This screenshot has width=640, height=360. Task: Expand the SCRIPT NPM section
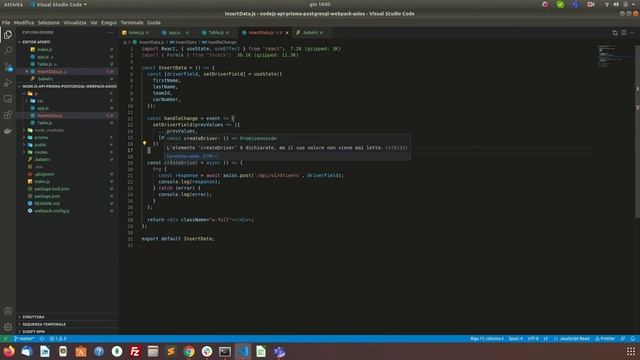[67, 331]
